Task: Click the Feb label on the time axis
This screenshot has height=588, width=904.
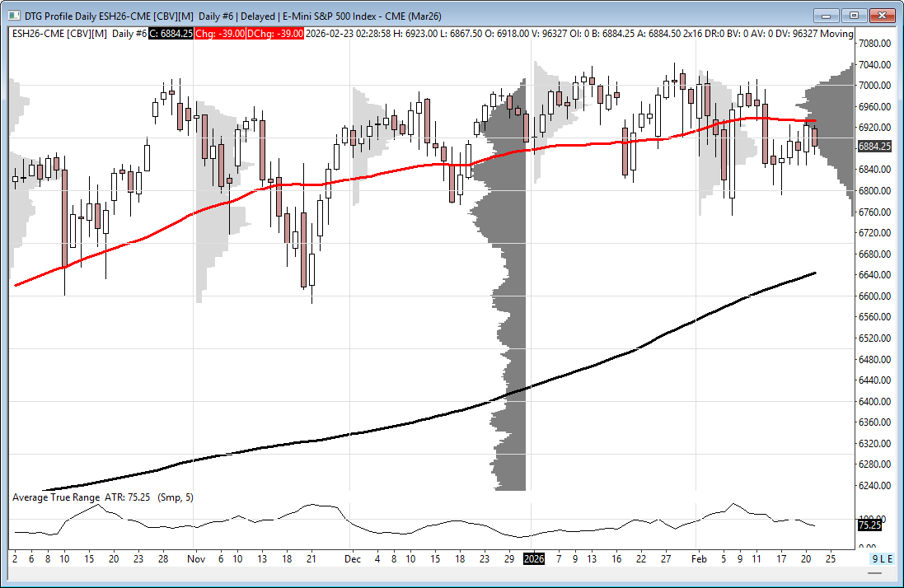Action: 700,558
